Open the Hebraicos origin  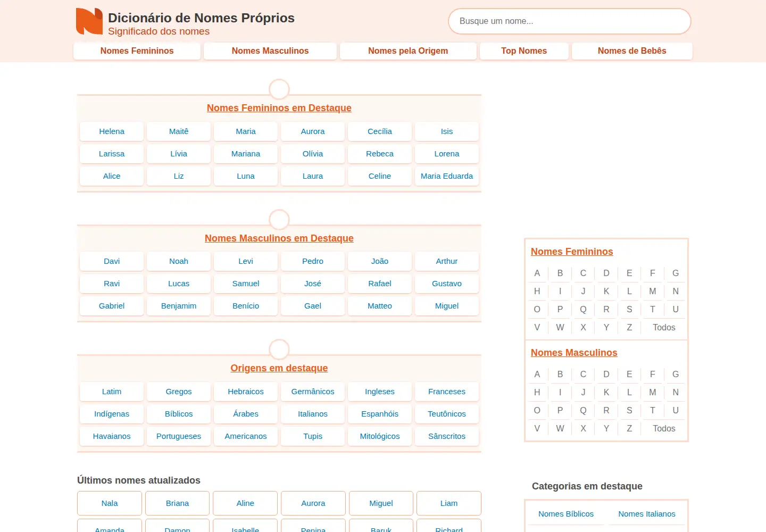tap(246, 392)
